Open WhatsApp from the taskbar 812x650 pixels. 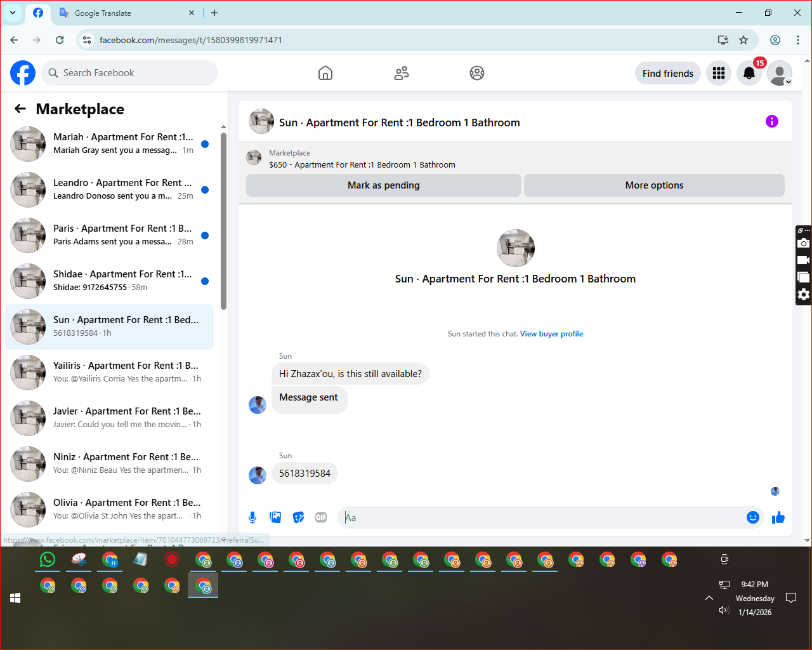coord(48,559)
